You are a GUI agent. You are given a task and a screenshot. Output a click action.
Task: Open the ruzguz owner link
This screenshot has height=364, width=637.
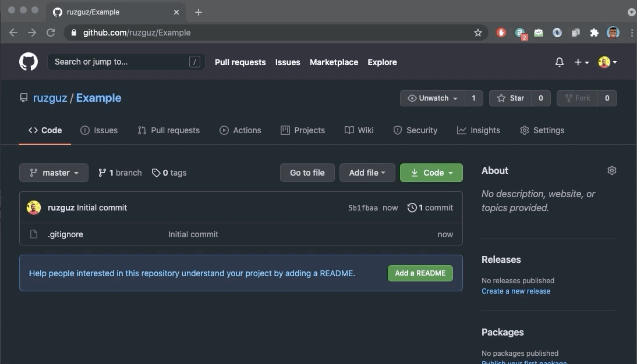pos(50,98)
